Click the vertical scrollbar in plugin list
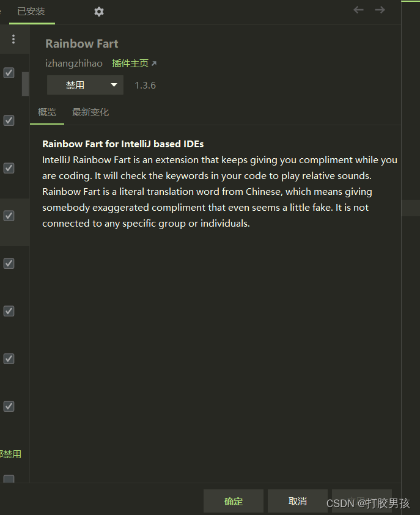 tap(25, 84)
